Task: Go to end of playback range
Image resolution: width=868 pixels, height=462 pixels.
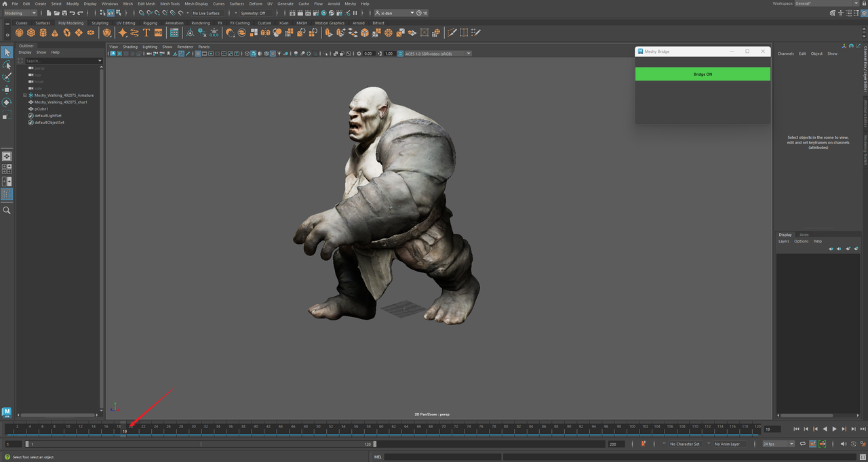Action: click(863, 429)
